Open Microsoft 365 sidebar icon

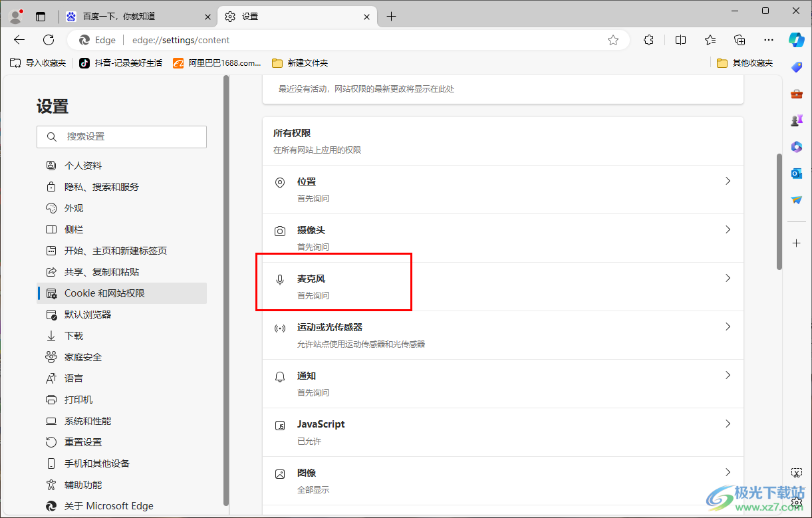796,147
